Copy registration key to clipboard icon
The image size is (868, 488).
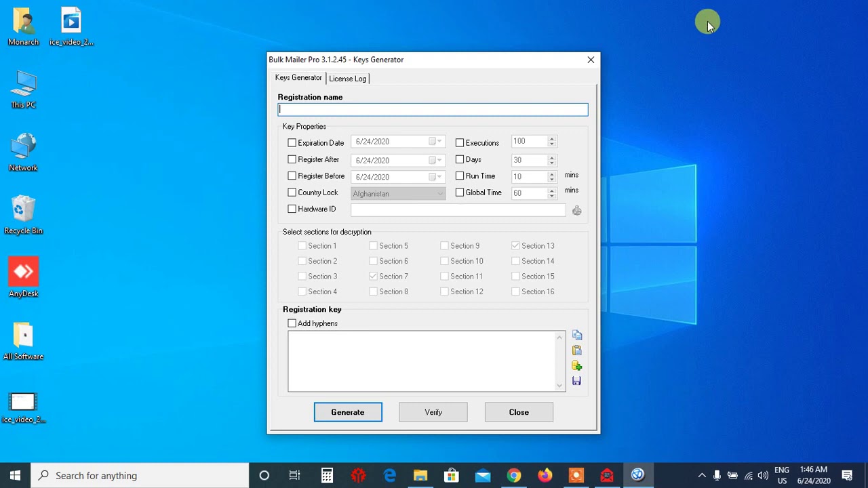click(577, 335)
